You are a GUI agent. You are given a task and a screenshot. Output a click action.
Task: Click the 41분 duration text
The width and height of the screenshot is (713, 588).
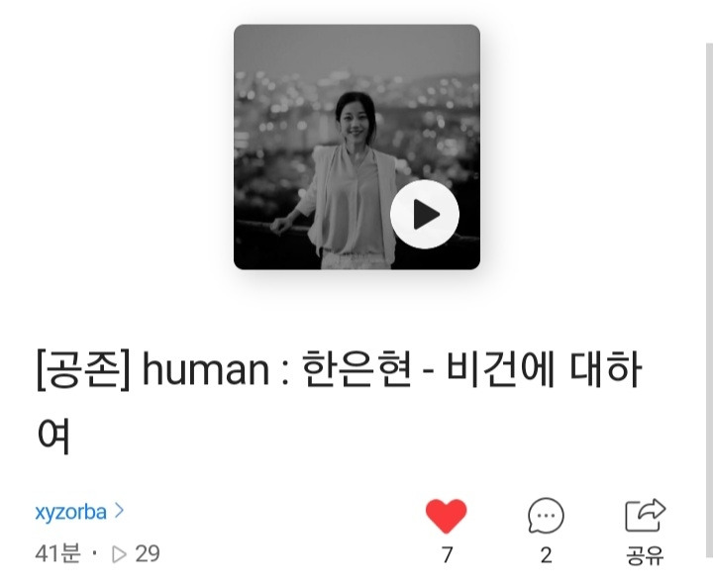coord(57,554)
